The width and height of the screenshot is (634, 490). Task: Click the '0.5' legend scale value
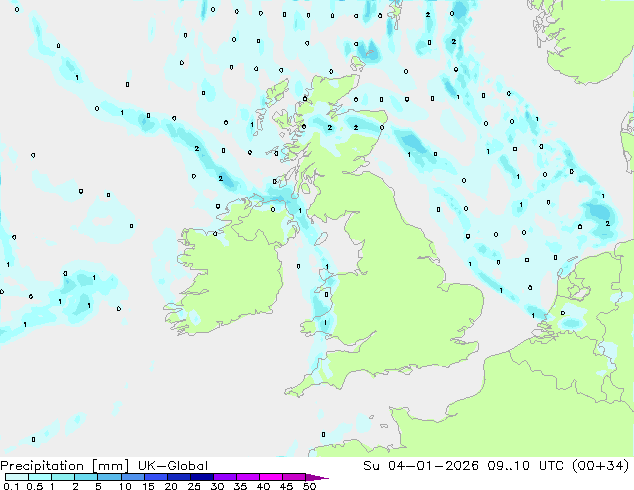pyautogui.click(x=35, y=486)
